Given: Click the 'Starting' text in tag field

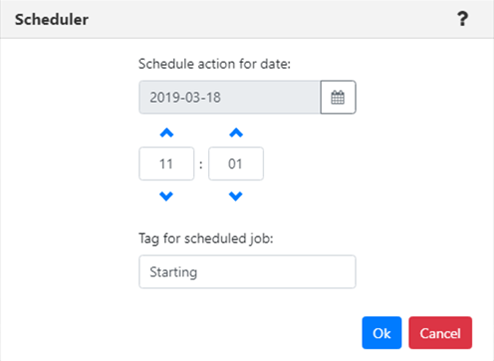Looking at the screenshot, I should (x=173, y=272).
